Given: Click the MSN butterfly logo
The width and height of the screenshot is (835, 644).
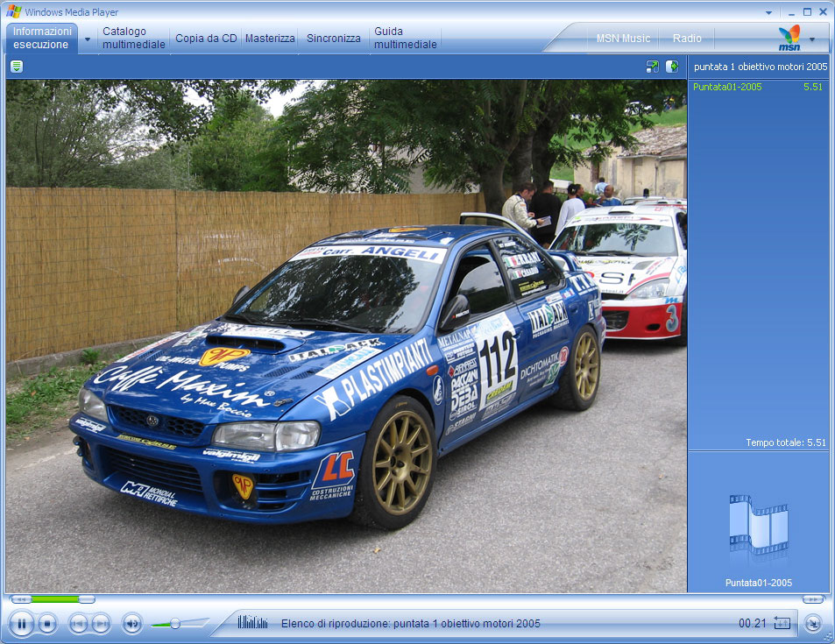Looking at the screenshot, I should pos(789,38).
